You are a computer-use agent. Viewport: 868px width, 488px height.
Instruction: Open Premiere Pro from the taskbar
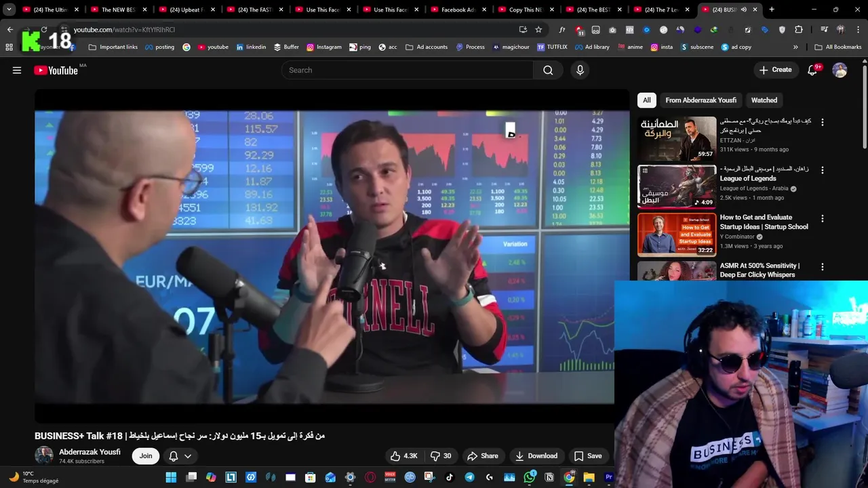[x=608, y=477]
